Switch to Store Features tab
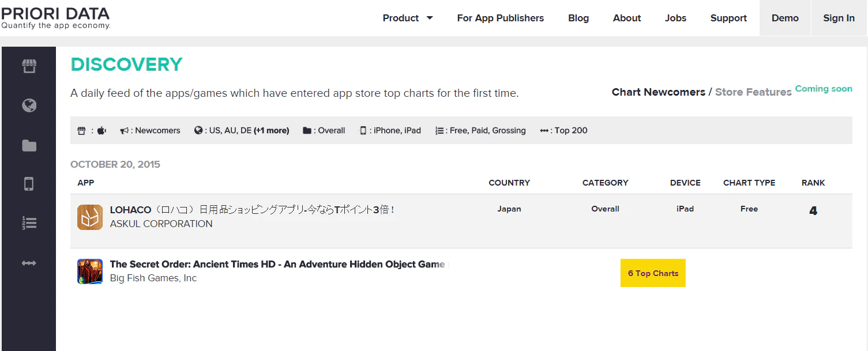Image resolution: width=868 pixels, height=351 pixels. tap(753, 92)
